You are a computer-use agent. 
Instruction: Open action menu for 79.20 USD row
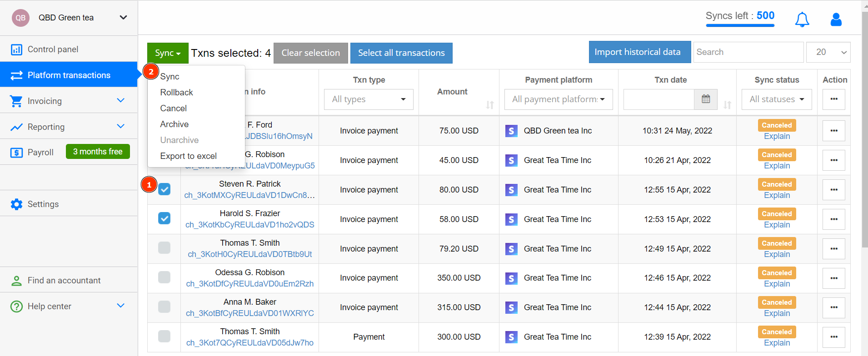(x=834, y=249)
